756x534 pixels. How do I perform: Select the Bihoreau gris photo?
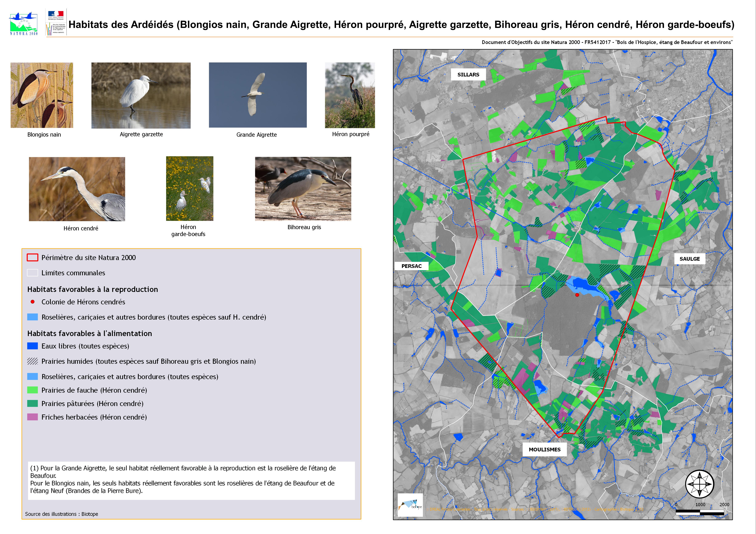coord(303,189)
